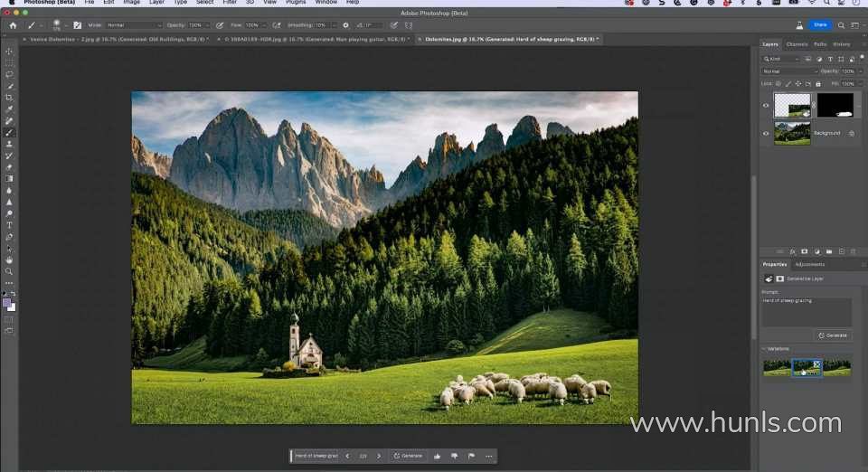Viewport: 868px width, 472px height.
Task: Open the three-dots menu in the contextual taskbar
Action: point(488,456)
